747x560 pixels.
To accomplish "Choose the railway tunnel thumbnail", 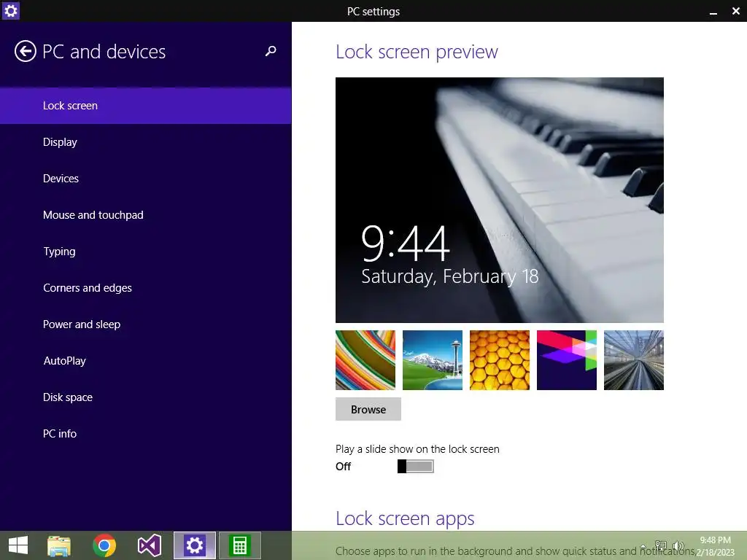I will [x=634, y=360].
